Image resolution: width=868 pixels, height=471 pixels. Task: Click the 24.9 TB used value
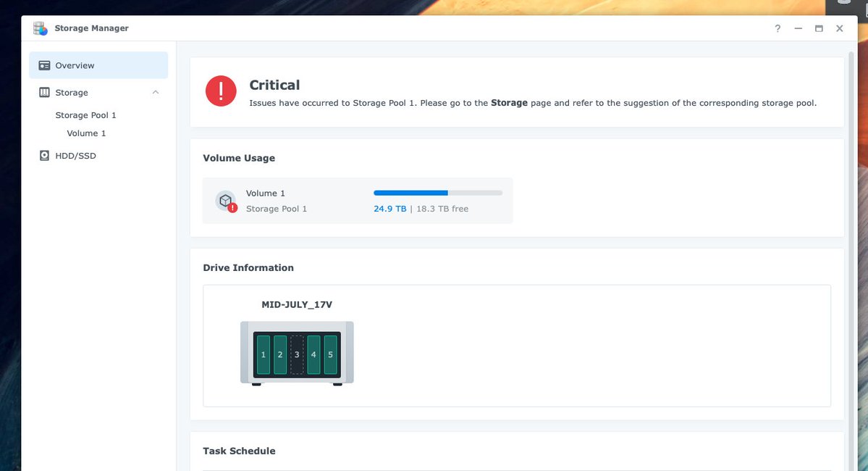389,209
